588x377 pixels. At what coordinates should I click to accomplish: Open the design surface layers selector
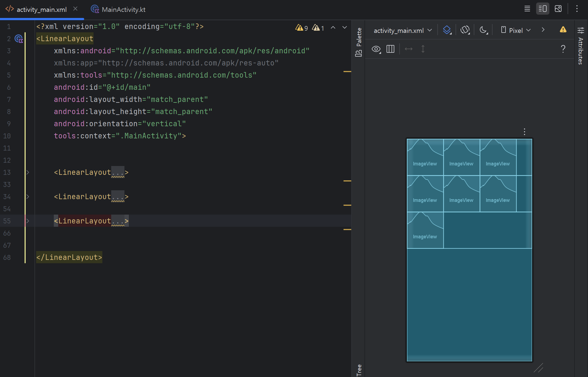[447, 30]
